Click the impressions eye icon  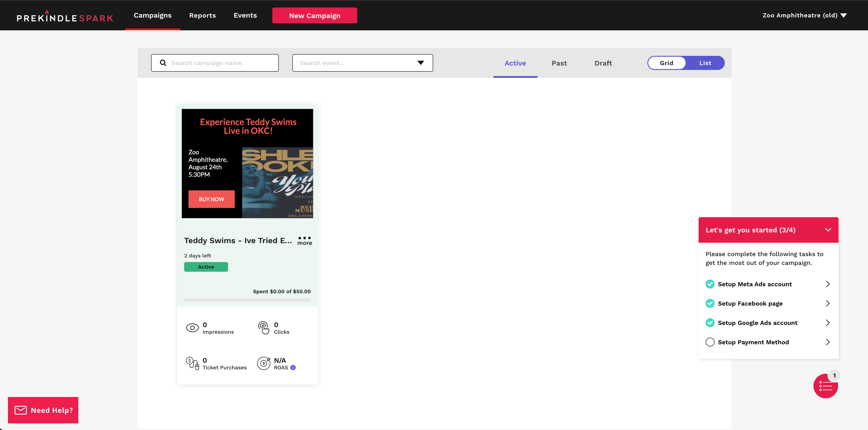(x=192, y=328)
